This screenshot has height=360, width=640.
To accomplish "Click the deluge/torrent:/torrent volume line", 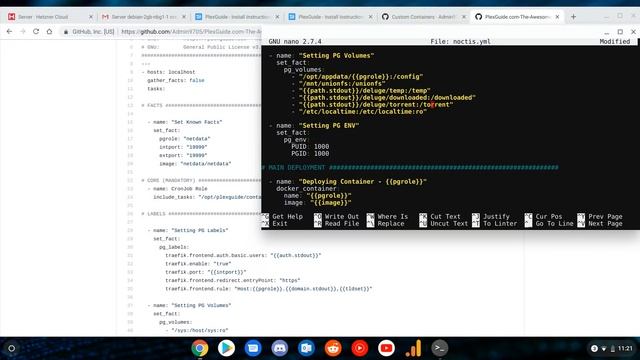I will pyautogui.click(x=373, y=104).
